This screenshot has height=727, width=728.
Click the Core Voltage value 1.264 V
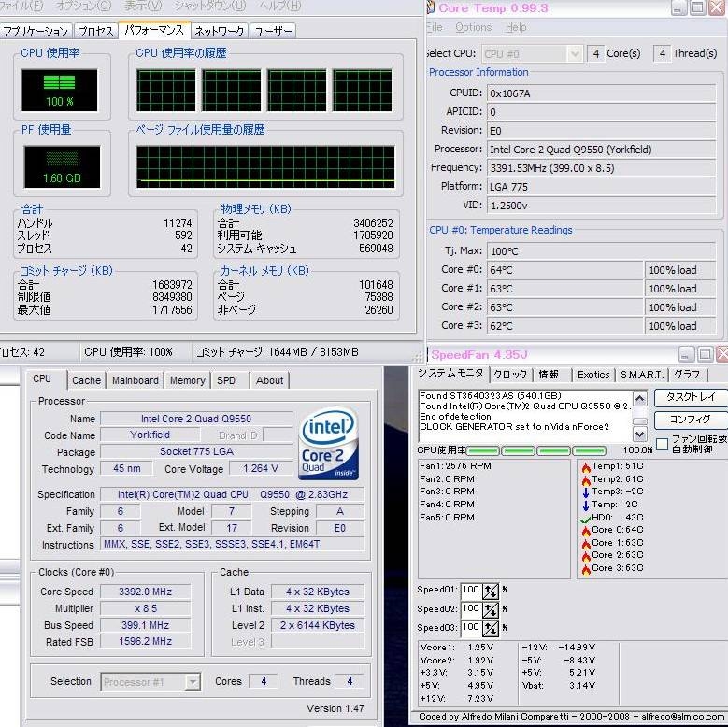(x=261, y=469)
